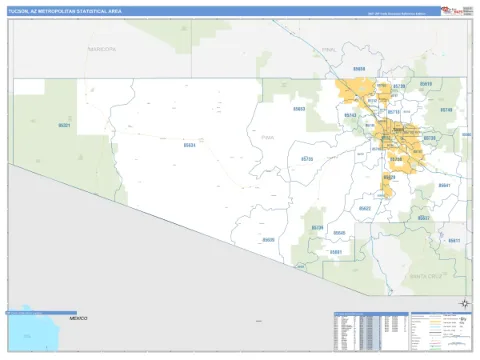Click the Tucson AZ Metropolitan Statistical Area title
Screen dimensions: 480x360
(65, 11)
